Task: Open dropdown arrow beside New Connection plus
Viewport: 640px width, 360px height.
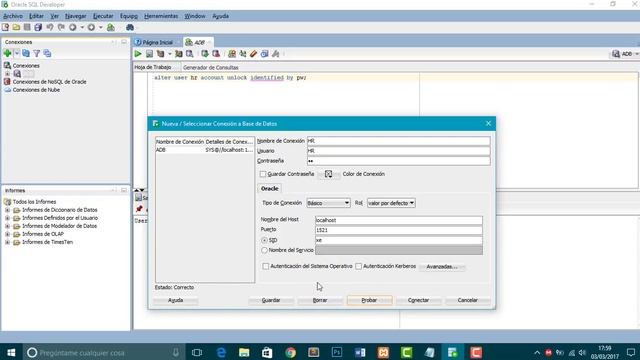Action: coord(17,53)
